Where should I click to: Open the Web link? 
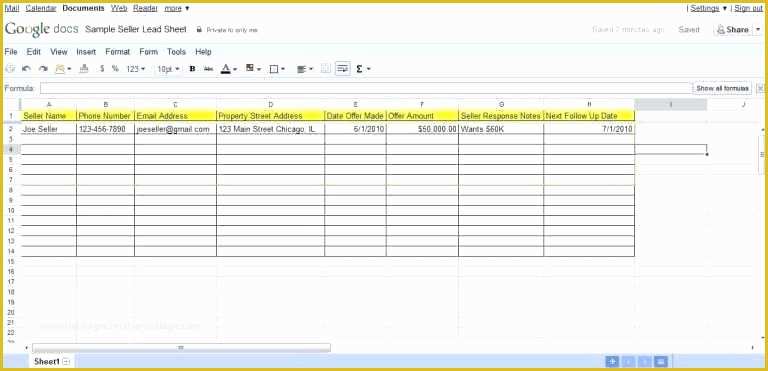coord(119,8)
